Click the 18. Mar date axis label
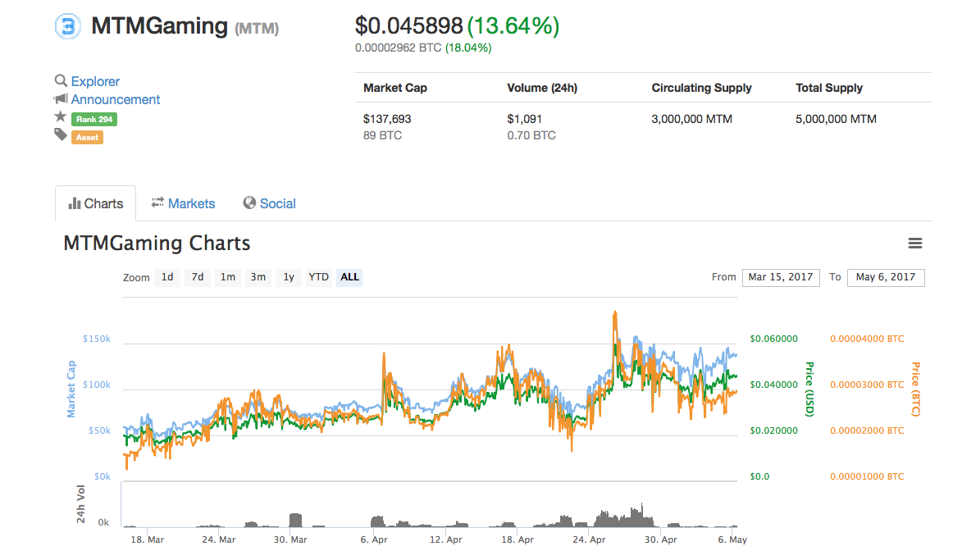The image size is (953, 560). tap(147, 540)
